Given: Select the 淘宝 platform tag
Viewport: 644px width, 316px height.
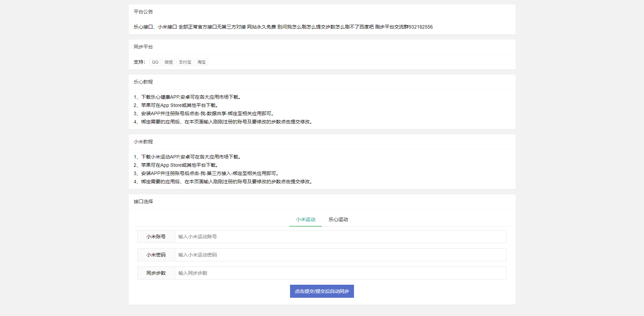Looking at the screenshot, I should 201,62.
